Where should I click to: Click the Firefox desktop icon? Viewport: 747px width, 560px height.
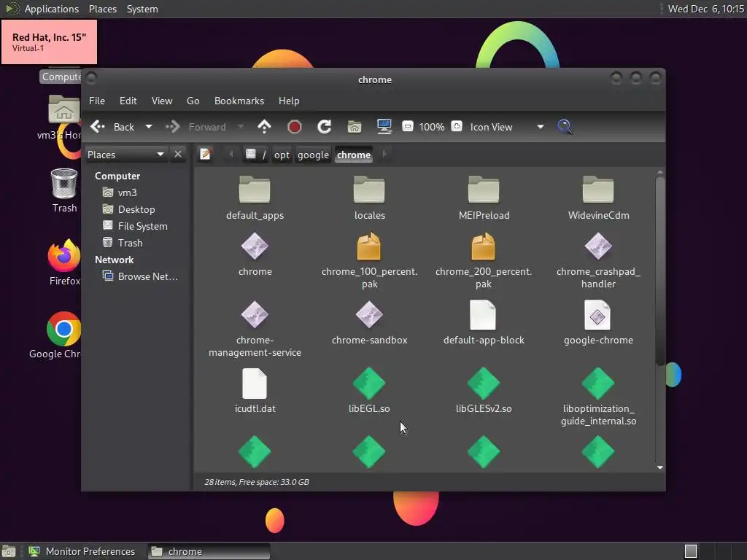coord(64,256)
